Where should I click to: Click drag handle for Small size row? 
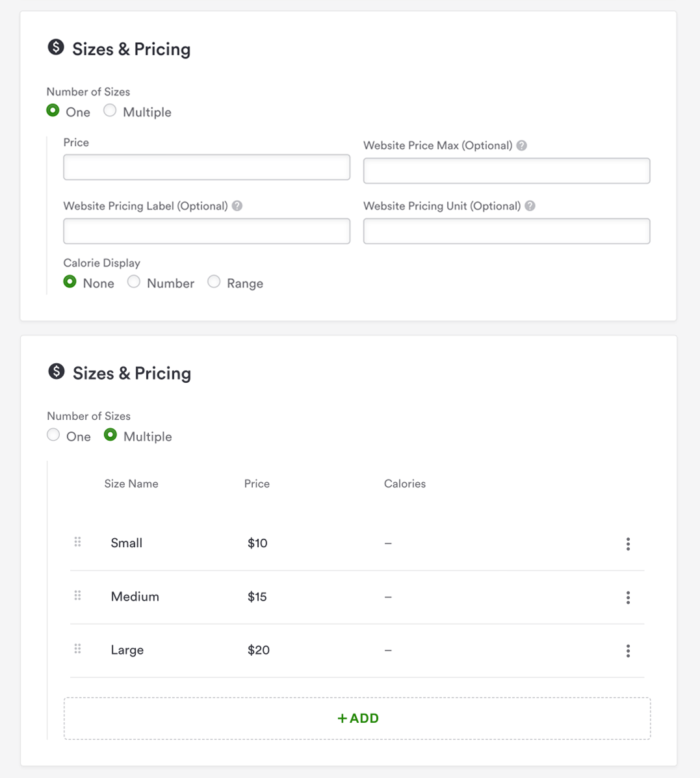tap(77, 542)
